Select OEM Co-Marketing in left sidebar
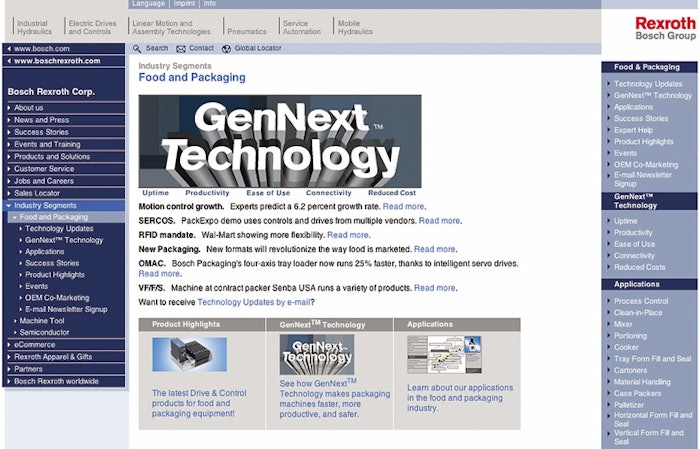The image size is (700, 449). [57, 298]
